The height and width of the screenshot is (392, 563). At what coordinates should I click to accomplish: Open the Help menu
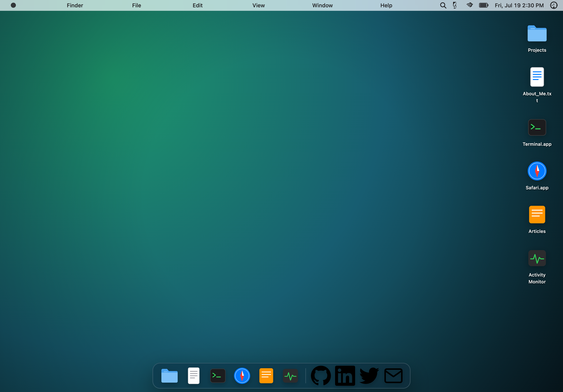click(x=386, y=5)
